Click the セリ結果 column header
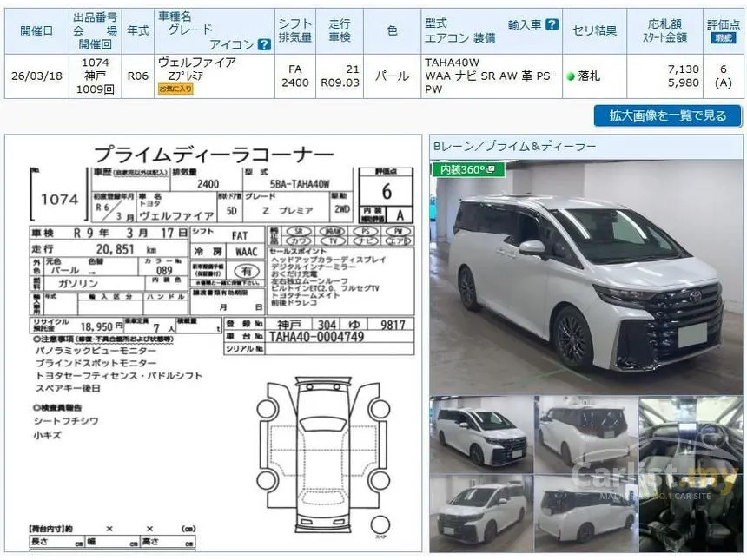The width and height of the screenshot is (747, 560). coord(594,31)
